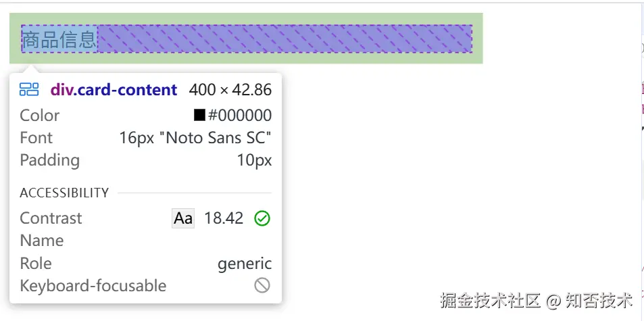Viewport: 644px width, 321px height.
Task: Click the div.card-content element name
Action: pyautogui.click(x=114, y=90)
